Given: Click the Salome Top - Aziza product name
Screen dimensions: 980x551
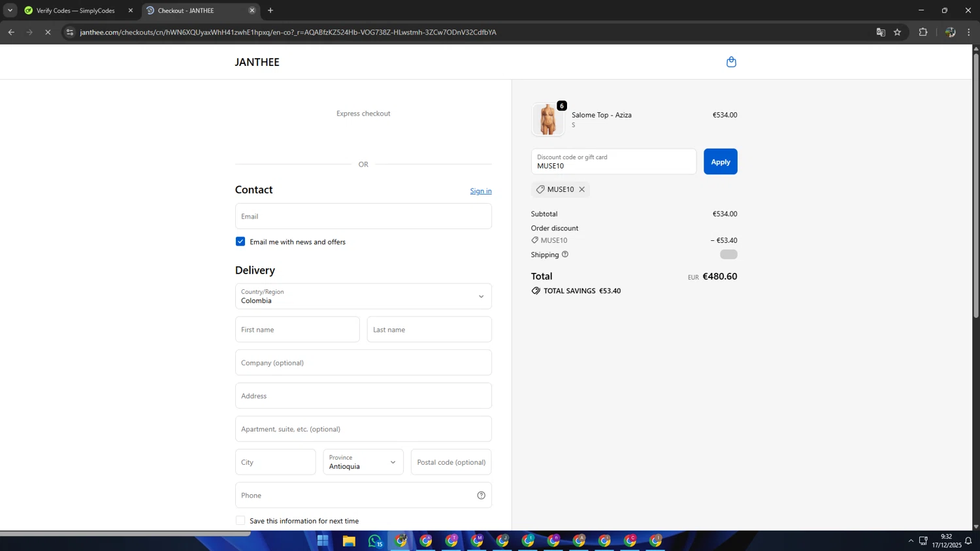Looking at the screenshot, I should (x=602, y=115).
